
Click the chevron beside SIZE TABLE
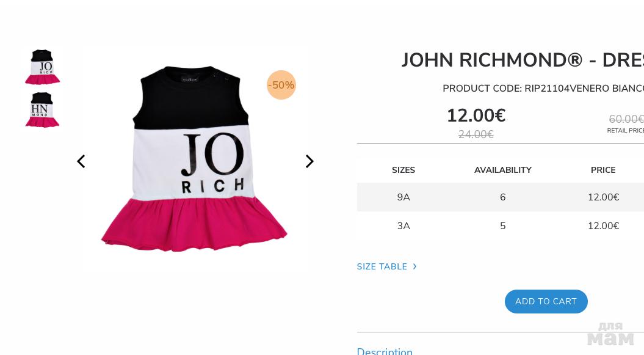415,266
